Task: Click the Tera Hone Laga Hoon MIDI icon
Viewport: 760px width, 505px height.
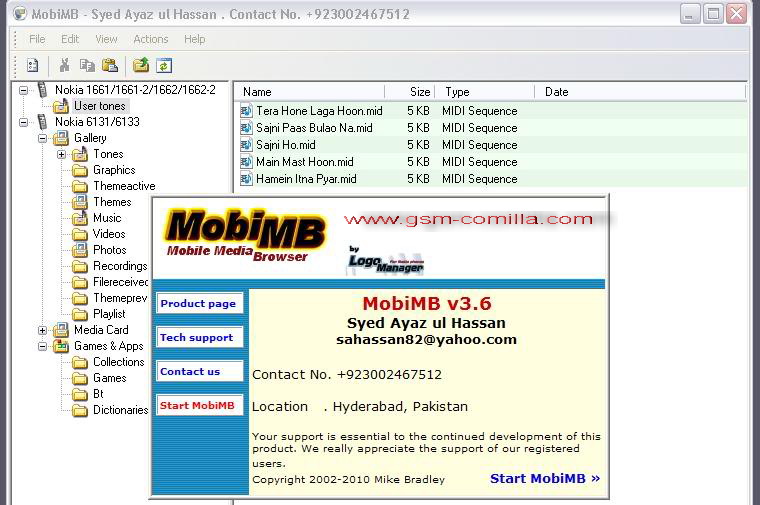Action: 246,111
